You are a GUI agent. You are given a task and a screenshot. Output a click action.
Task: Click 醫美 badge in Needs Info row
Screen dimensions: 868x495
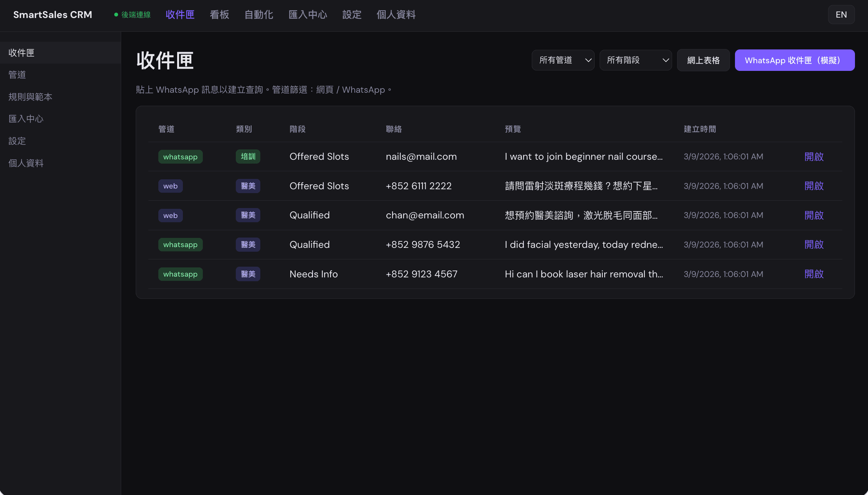(x=248, y=274)
